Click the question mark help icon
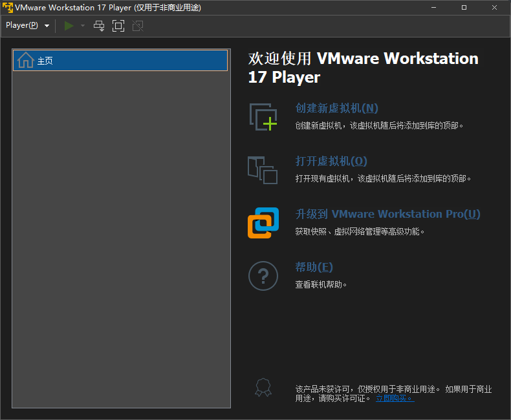 pos(263,275)
